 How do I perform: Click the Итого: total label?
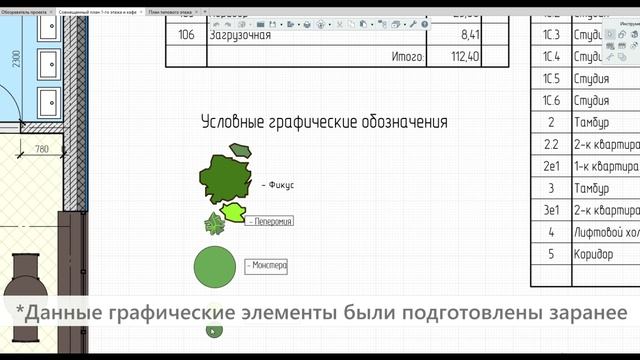click(x=407, y=56)
